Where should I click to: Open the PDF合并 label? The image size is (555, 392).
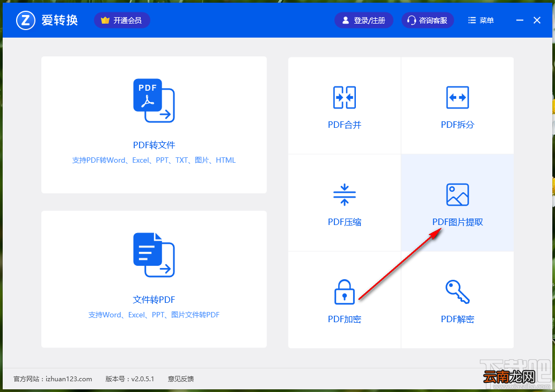point(345,125)
